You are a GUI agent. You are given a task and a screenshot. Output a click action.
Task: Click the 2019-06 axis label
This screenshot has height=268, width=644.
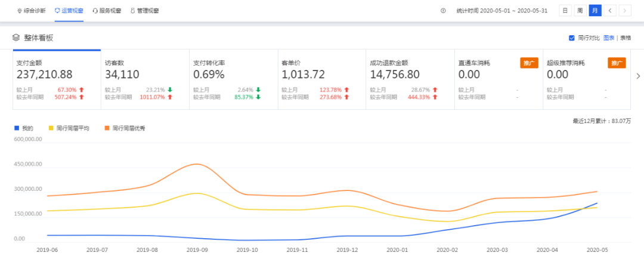47,249
